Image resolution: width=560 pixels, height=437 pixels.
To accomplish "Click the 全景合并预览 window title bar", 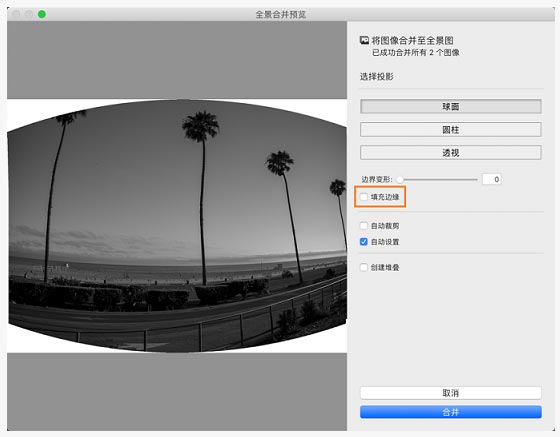I will 280,14.
